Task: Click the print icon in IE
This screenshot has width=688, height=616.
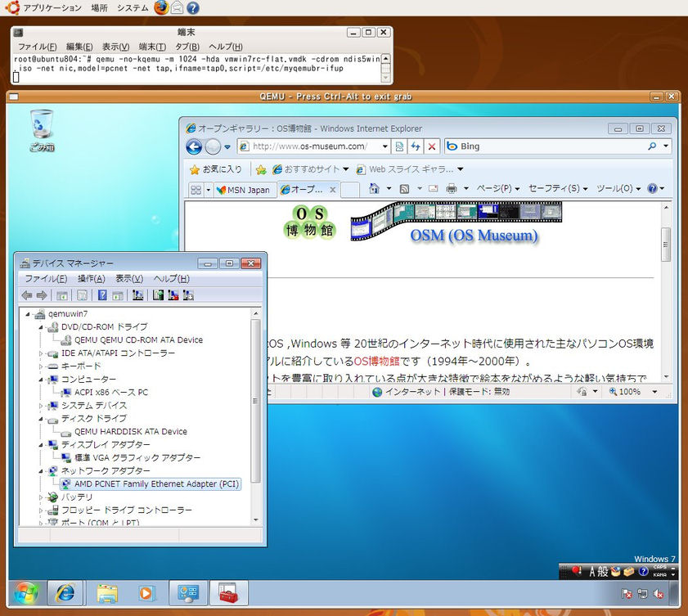Action: pyautogui.click(x=451, y=189)
